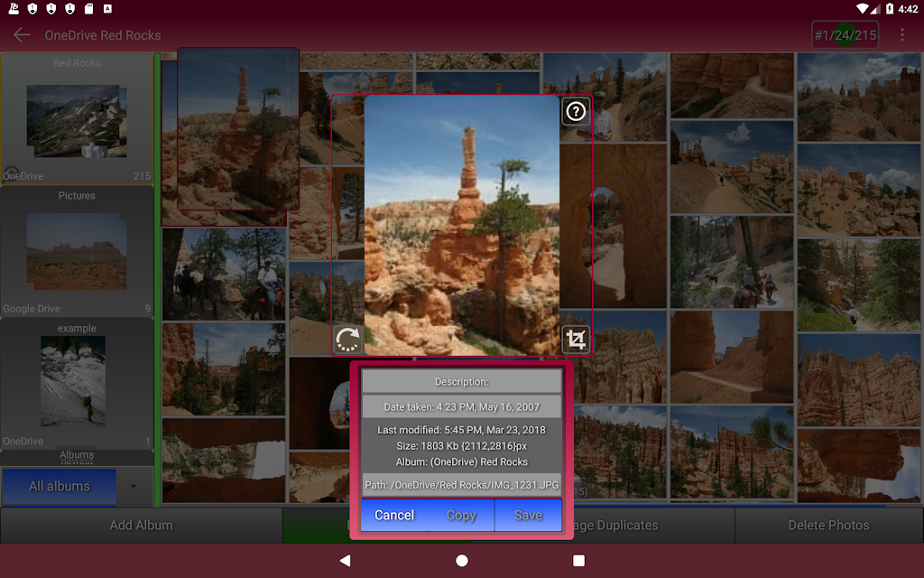
Task: Cancel the photo info dialog
Action: click(394, 515)
